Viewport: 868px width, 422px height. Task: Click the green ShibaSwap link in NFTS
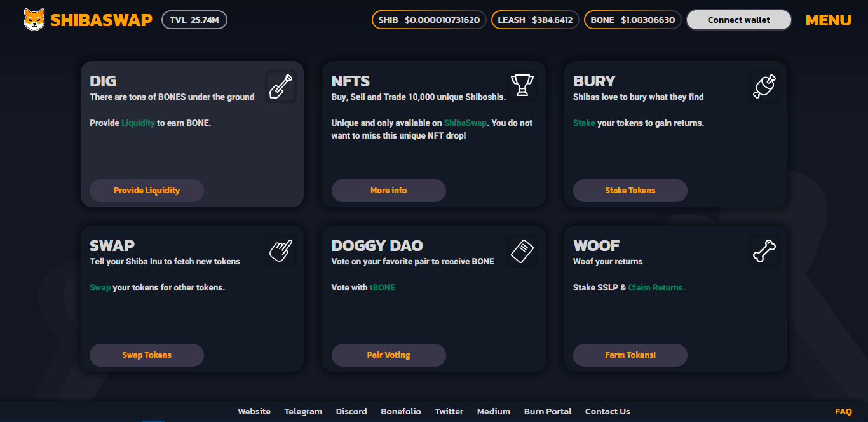[x=464, y=123]
